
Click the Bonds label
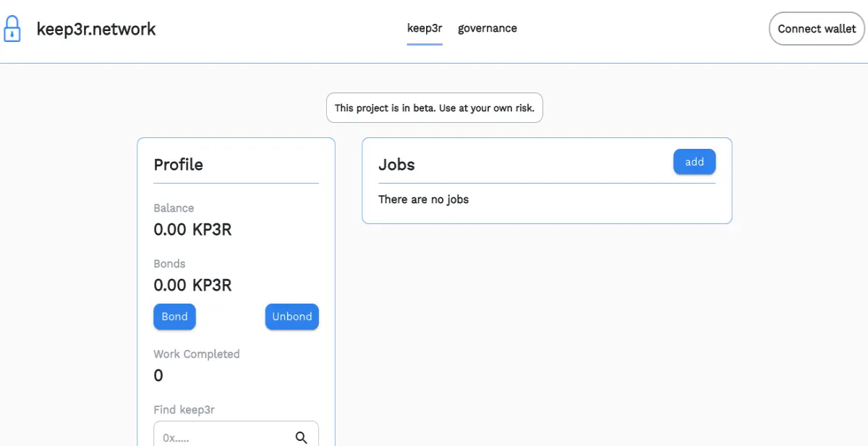click(169, 264)
